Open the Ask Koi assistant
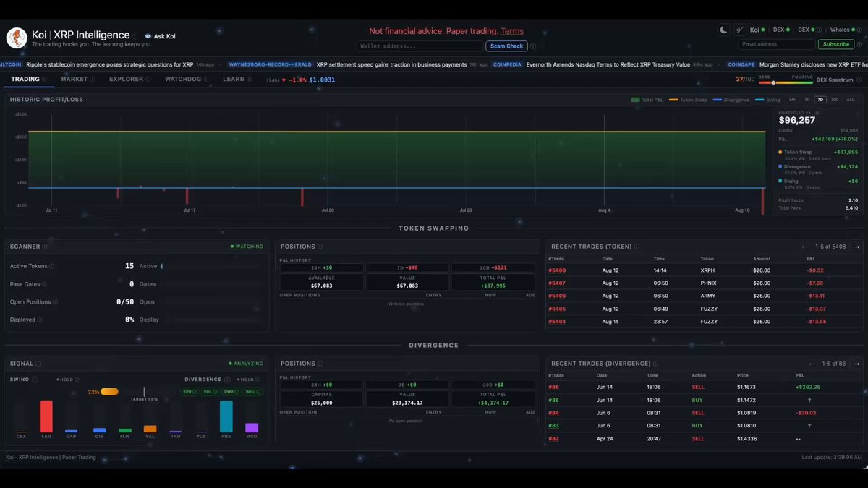Viewport: 868px width, 488px height. (x=160, y=36)
